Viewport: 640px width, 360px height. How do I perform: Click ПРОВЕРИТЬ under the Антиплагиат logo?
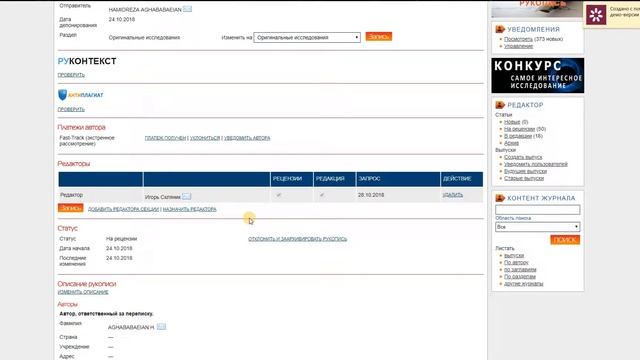[71, 109]
